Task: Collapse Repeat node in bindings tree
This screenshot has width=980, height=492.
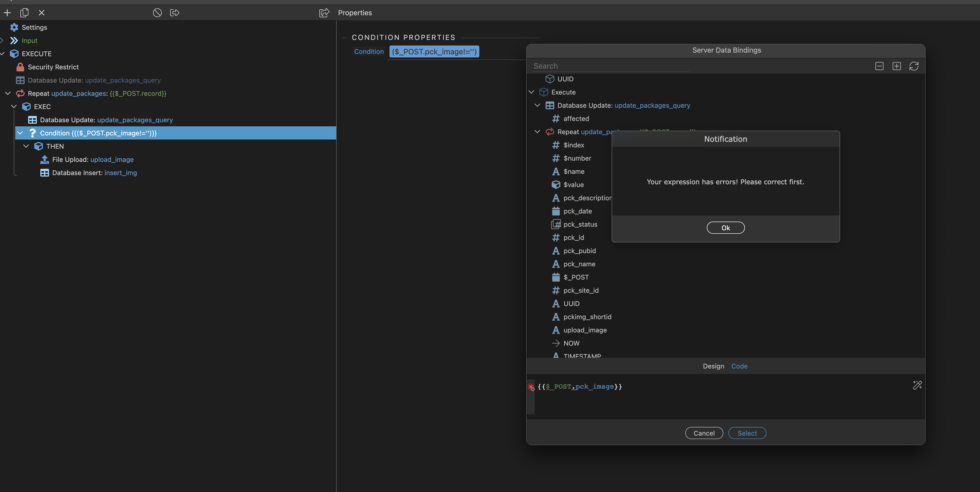Action: [x=537, y=132]
